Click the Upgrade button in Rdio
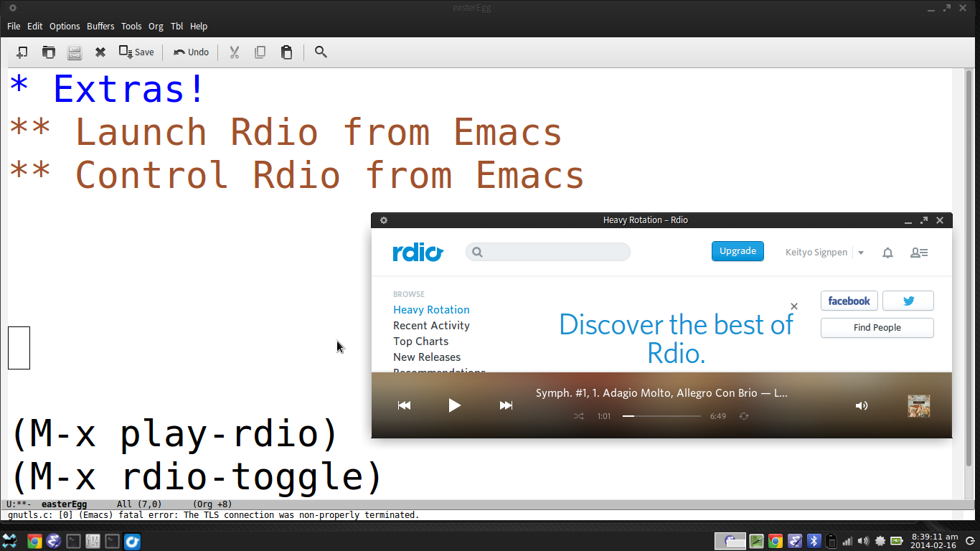 pyautogui.click(x=738, y=251)
